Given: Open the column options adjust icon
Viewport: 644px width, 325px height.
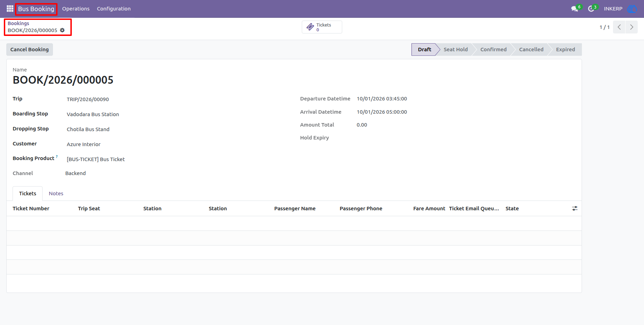Looking at the screenshot, I should (x=575, y=209).
